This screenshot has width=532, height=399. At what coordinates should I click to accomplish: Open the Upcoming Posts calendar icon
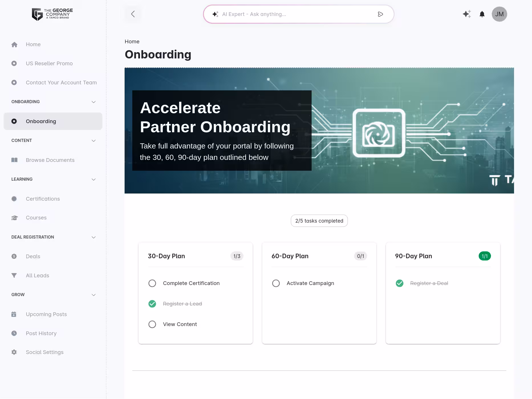[14, 314]
